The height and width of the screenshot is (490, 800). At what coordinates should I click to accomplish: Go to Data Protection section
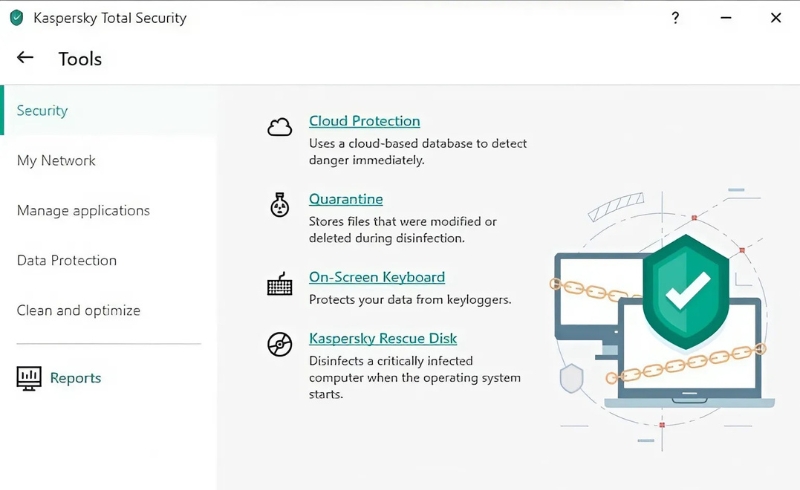tap(67, 260)
